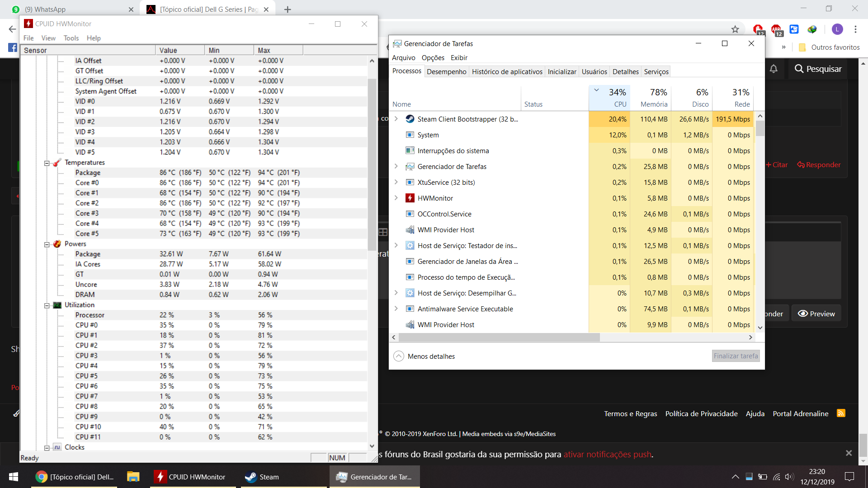Click the Preview button on forum page
This screenshot has height=488, width=868.
[816, 314]
